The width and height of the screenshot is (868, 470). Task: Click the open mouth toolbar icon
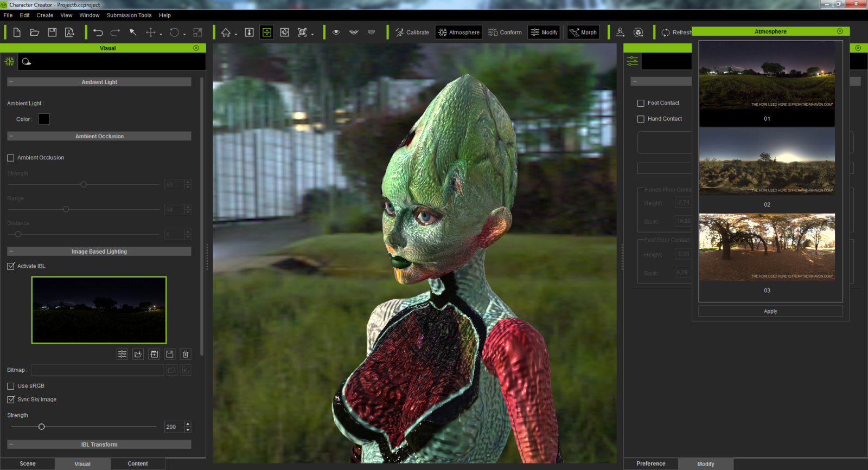click(354, 33)
